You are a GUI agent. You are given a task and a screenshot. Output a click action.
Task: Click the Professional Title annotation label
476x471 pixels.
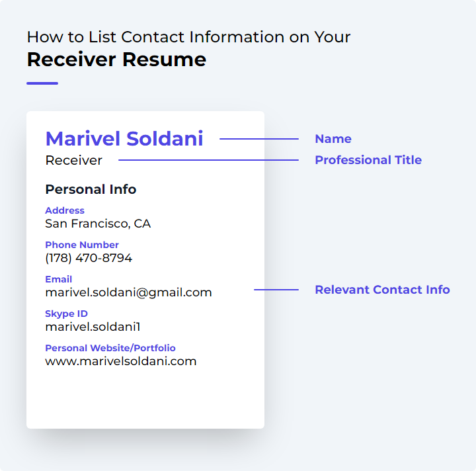(368, 160)
